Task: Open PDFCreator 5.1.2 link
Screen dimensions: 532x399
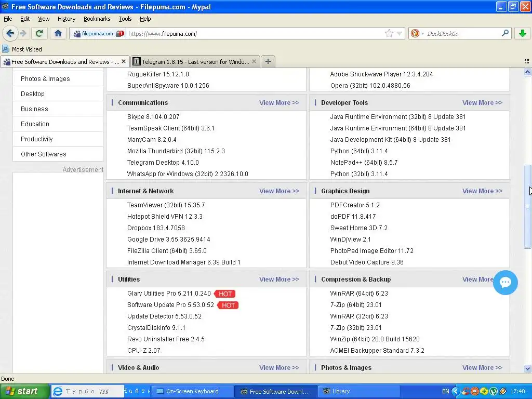Action: coord(355,205)
